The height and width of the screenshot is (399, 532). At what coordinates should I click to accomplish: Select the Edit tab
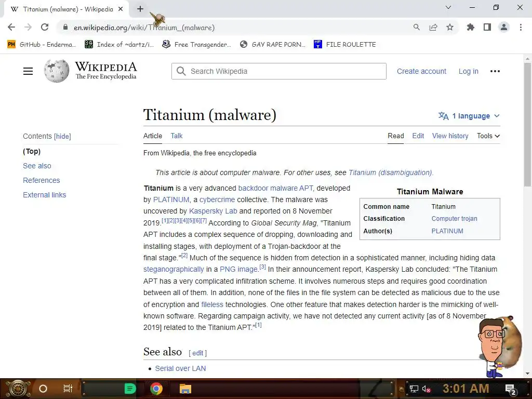418,136
